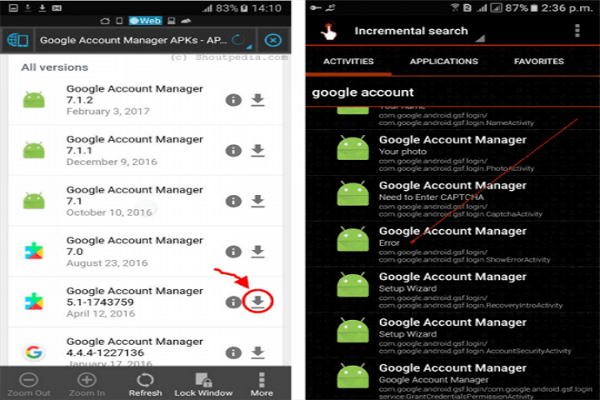Open Google Account Manager 7.0 title
The height and width of the screenshot is (400, 600).
[x=135, y=246]
